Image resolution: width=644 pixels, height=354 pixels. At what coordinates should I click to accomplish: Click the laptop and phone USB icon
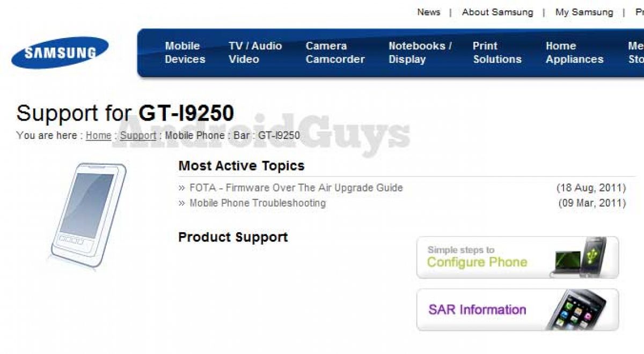[579, 256]
